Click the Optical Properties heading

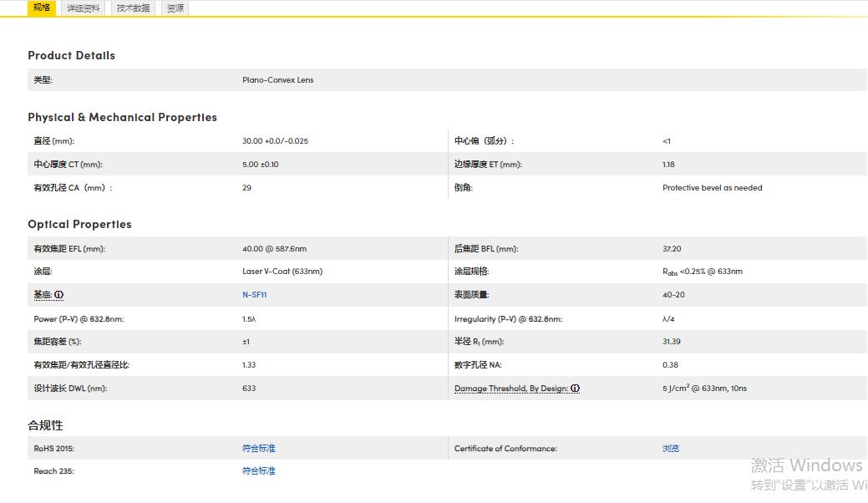[79, 224]
